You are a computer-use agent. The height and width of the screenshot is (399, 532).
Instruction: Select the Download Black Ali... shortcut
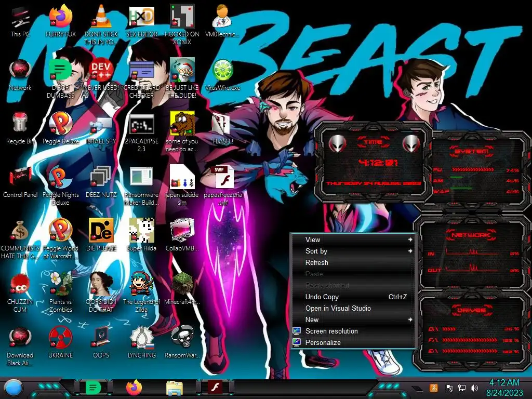pyautogui.click(x=20, y=346)
